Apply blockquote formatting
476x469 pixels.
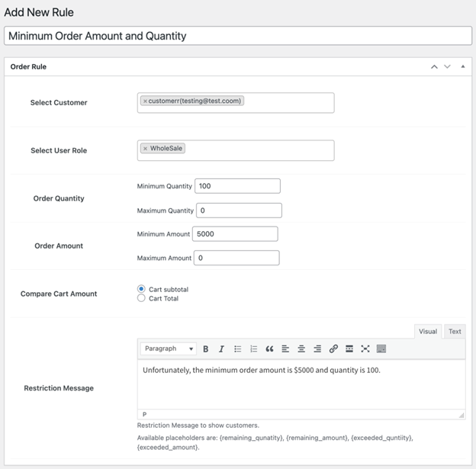point(269,349)
